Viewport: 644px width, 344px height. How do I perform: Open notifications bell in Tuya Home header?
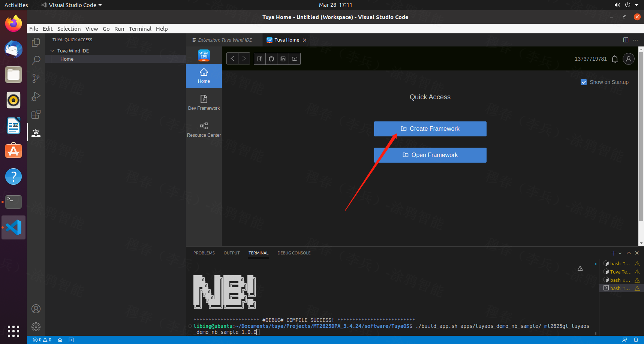click(615, 59)
